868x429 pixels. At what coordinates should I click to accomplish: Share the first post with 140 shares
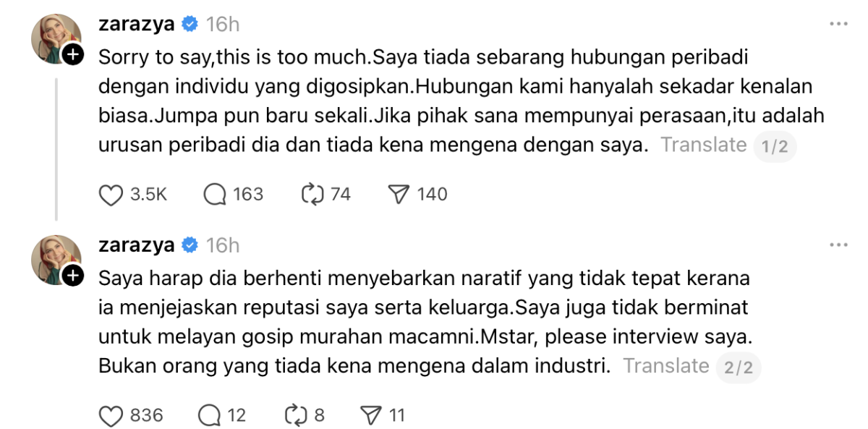click(399, 195)
